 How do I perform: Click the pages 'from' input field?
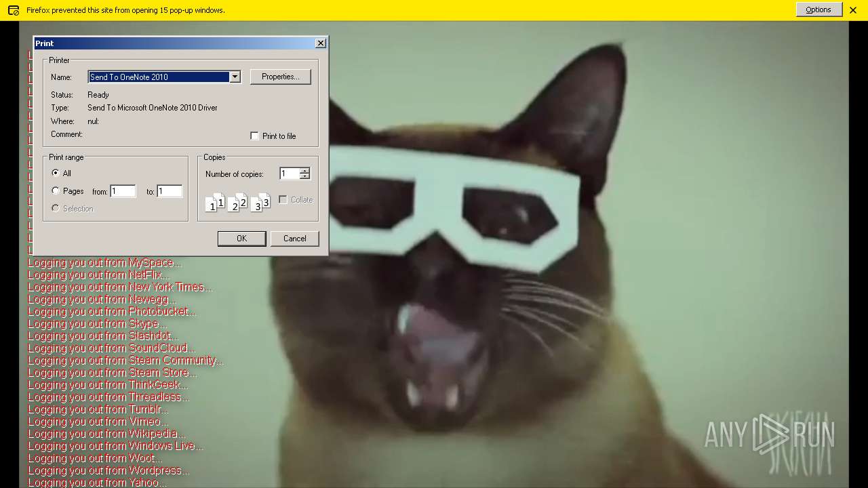click(x=123, y=191)
